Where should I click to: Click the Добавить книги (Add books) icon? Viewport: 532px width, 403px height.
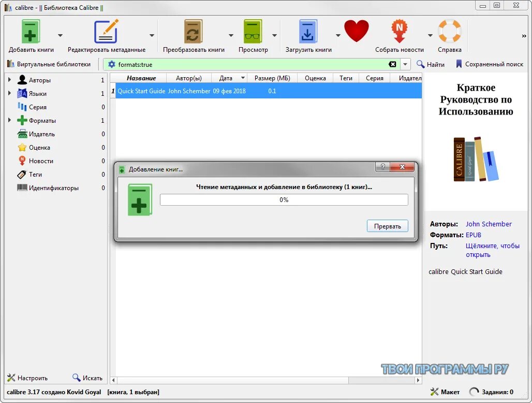[x=31, y=31]
